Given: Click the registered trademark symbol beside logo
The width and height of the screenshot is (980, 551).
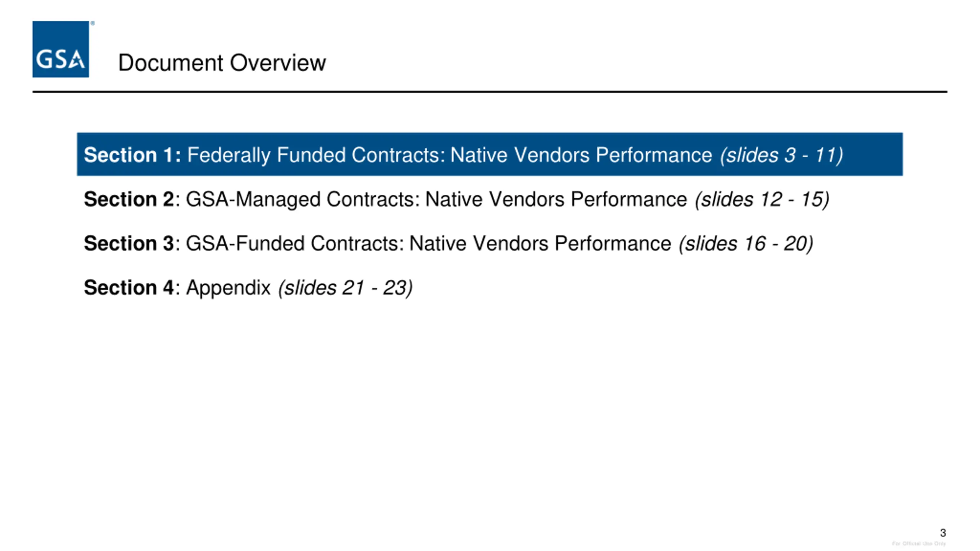Looking at the screenshot, I should (92, 23).
